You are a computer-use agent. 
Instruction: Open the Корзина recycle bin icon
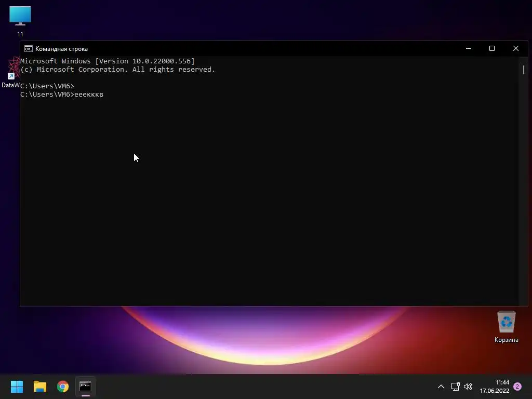506,327
